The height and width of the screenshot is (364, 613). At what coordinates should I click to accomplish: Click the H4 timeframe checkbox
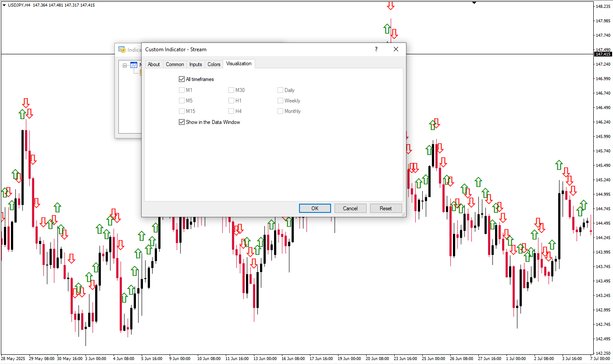(x=231, y=111)
